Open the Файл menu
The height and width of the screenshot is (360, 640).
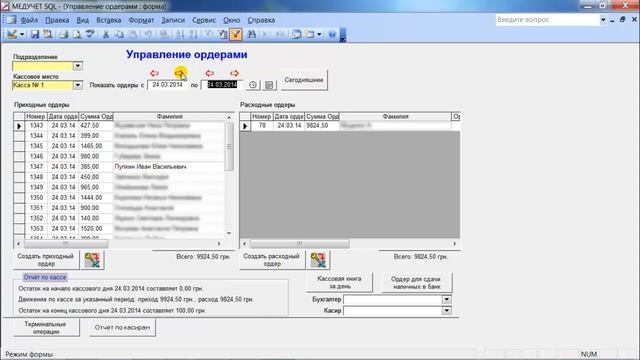[29, 20]
